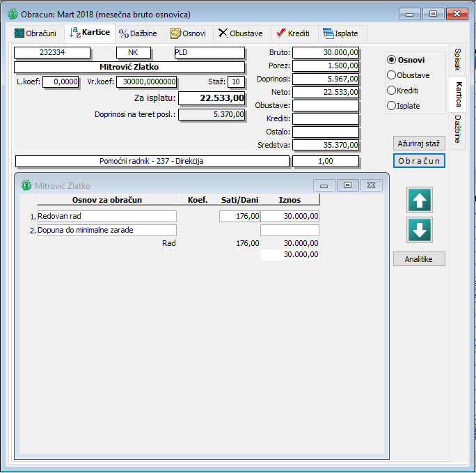The image size is (476, 473).
Task: Click the empty Krediti amount field
Action: tap(326, 118)
